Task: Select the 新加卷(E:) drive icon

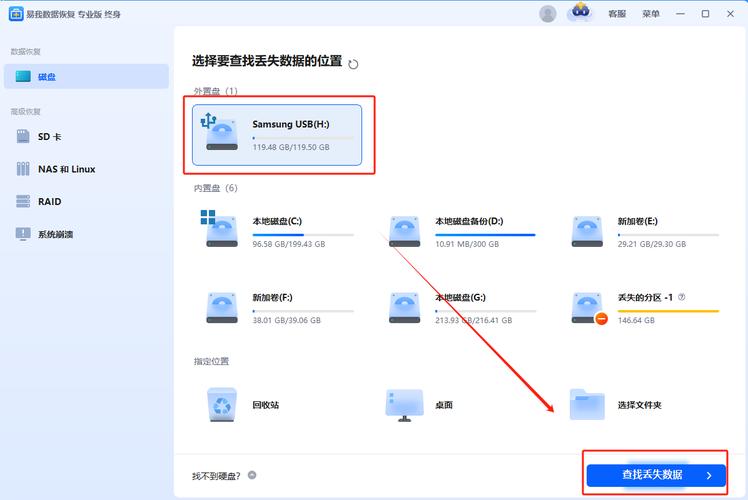Action: pyautogui.click(x=587, y=231)
